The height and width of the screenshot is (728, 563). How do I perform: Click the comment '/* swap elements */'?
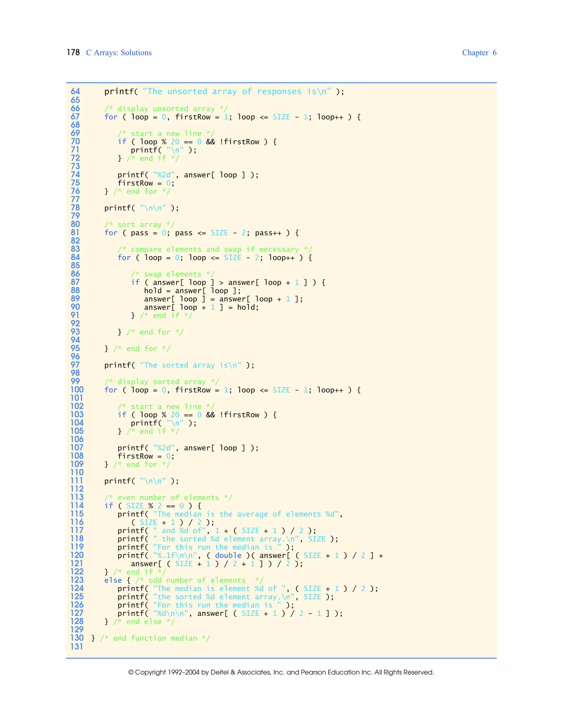pos(173,274)
